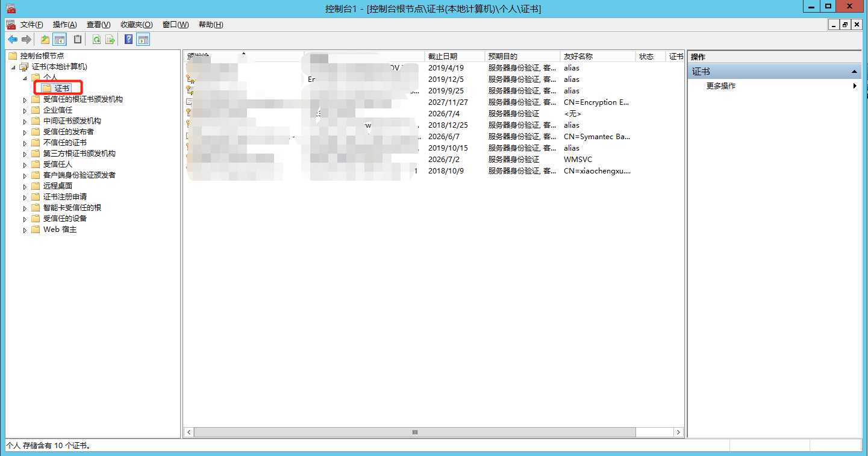Screen dimensions: 868x456
Task: Collapse the 证书 section in Actions pane
Action: click(x=855, y=72)
